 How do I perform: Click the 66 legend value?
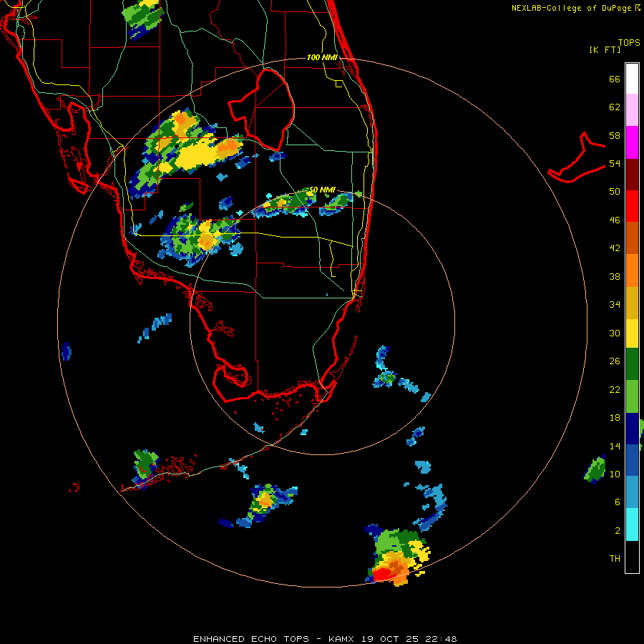[615, 79]
